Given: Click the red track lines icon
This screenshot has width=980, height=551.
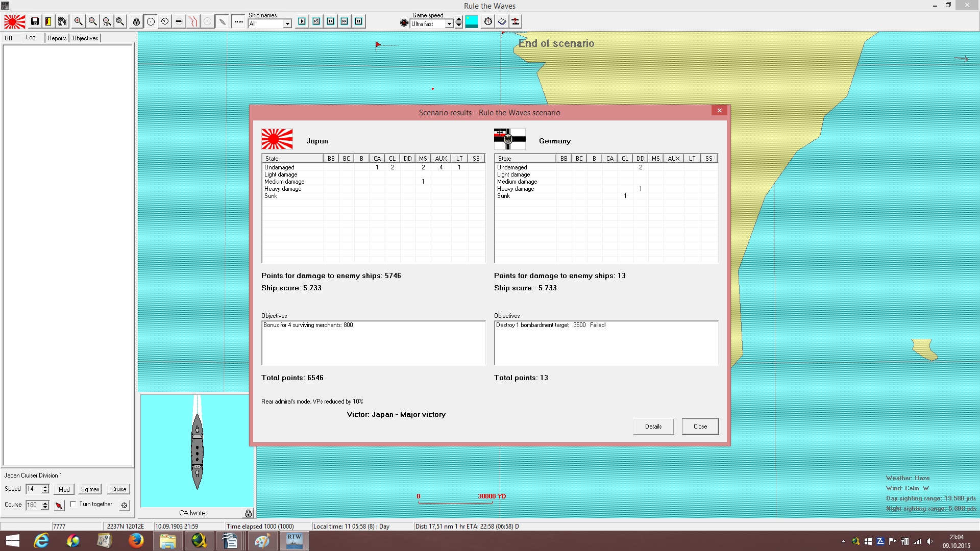Looking at the screenshot, I should [193, 21].
